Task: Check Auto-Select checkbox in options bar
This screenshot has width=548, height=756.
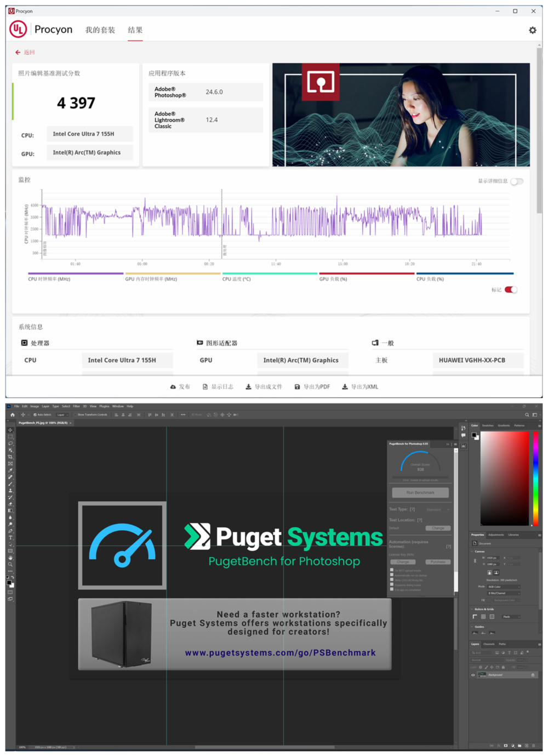Action: click(35, 415)
